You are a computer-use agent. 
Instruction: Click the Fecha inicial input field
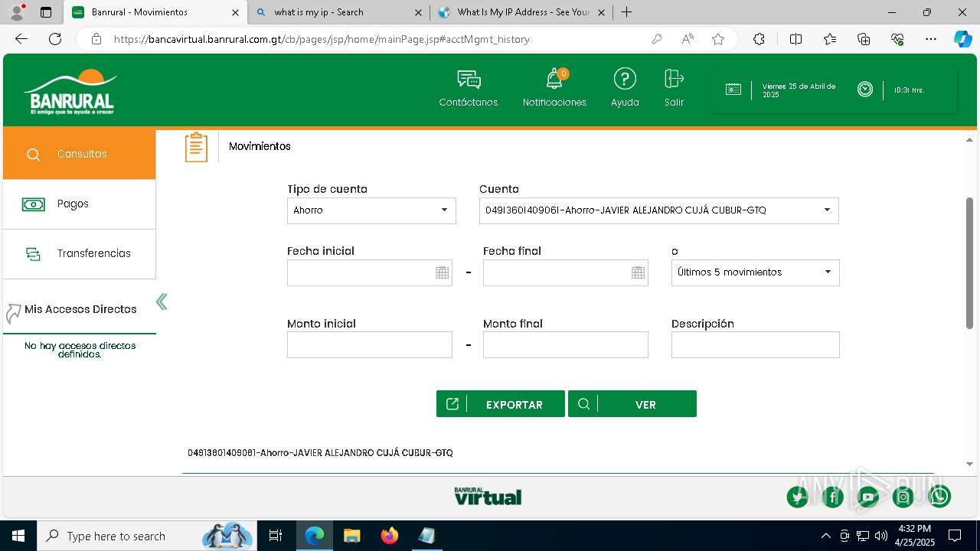(369, 272)
